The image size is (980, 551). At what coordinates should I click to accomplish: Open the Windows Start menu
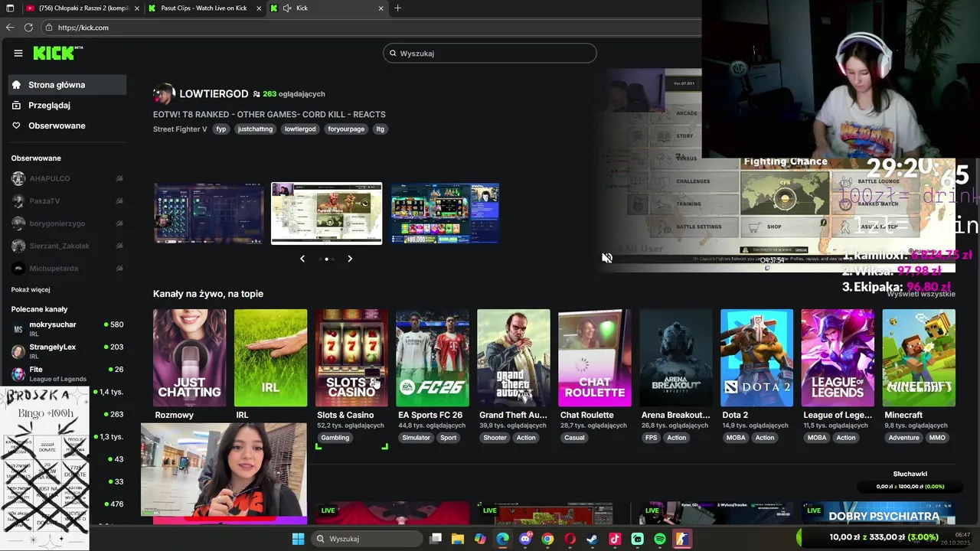tap(298, 539)
